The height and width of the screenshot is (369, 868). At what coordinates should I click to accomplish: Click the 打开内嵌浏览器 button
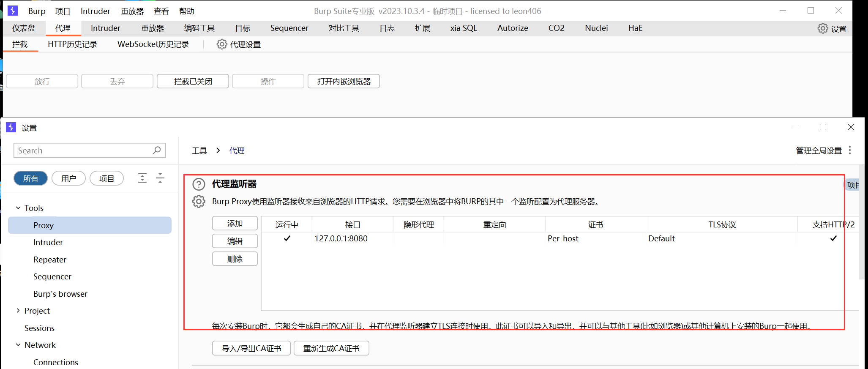pyautogui.click(x=344, y=81)
